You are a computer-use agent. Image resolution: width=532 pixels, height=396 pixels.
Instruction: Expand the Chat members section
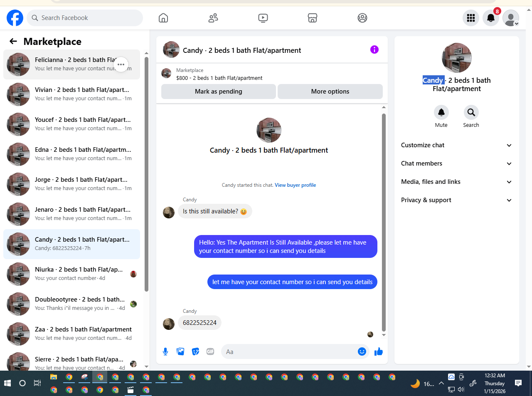coord(456,163)
